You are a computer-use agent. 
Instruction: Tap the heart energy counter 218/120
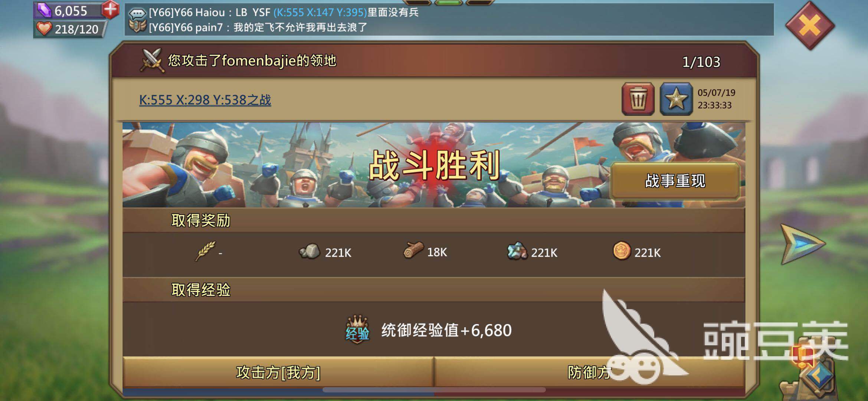click(x=70, y=29)
